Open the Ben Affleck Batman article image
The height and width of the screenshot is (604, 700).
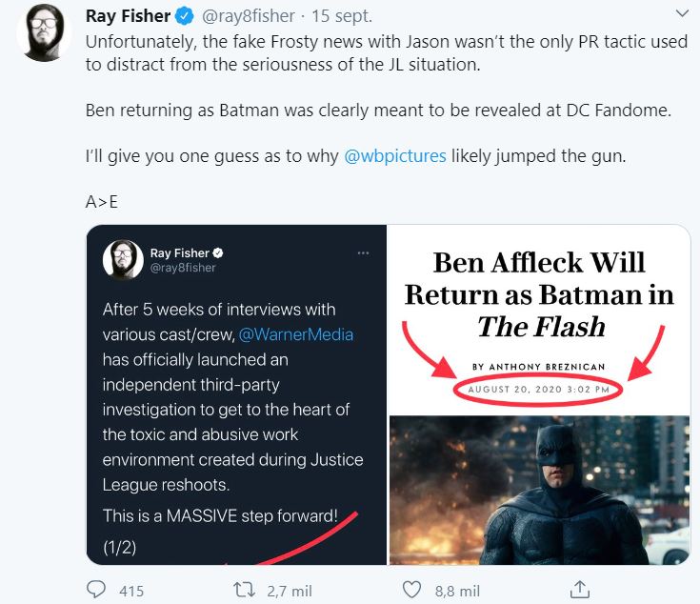coord(539,394)
